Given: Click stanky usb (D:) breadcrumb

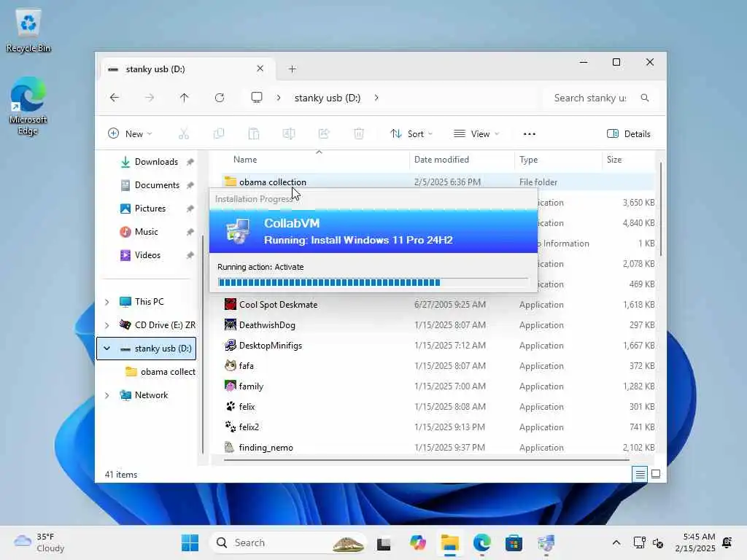Looking at the screenshot, I should [x=328, y=98].
